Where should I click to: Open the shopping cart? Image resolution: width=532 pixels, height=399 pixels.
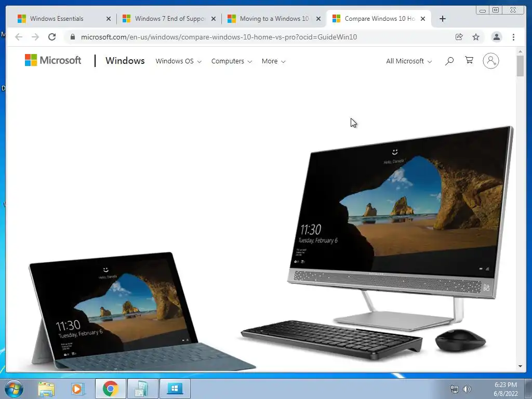(x=469, y=60)
